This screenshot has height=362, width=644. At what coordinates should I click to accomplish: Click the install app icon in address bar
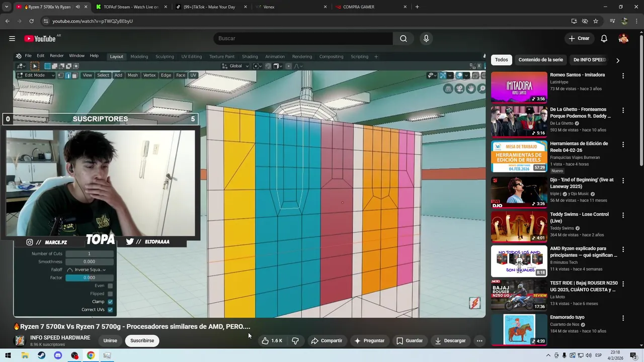574,21
